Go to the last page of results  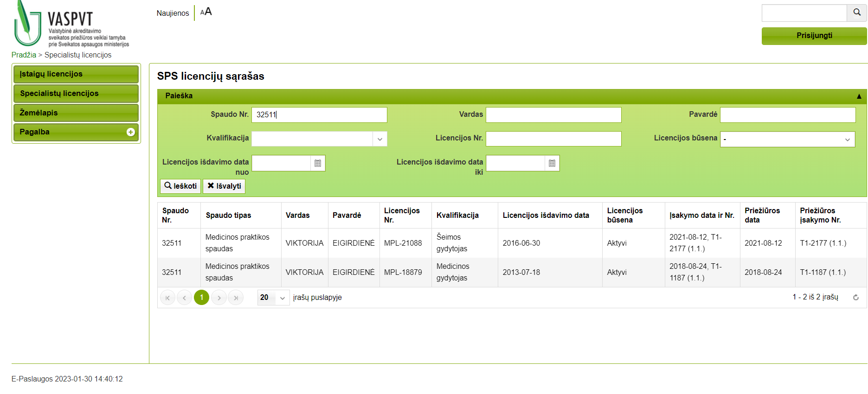point(236,298)
